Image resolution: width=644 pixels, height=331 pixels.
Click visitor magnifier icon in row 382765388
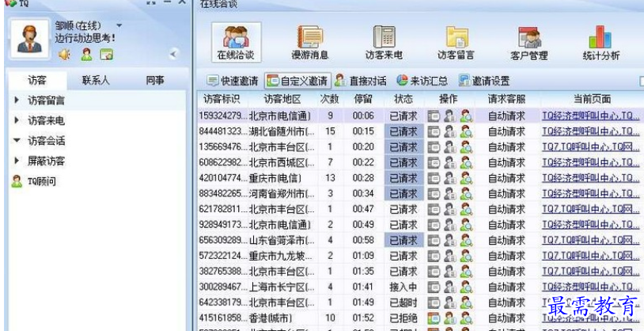pos(466,272)
